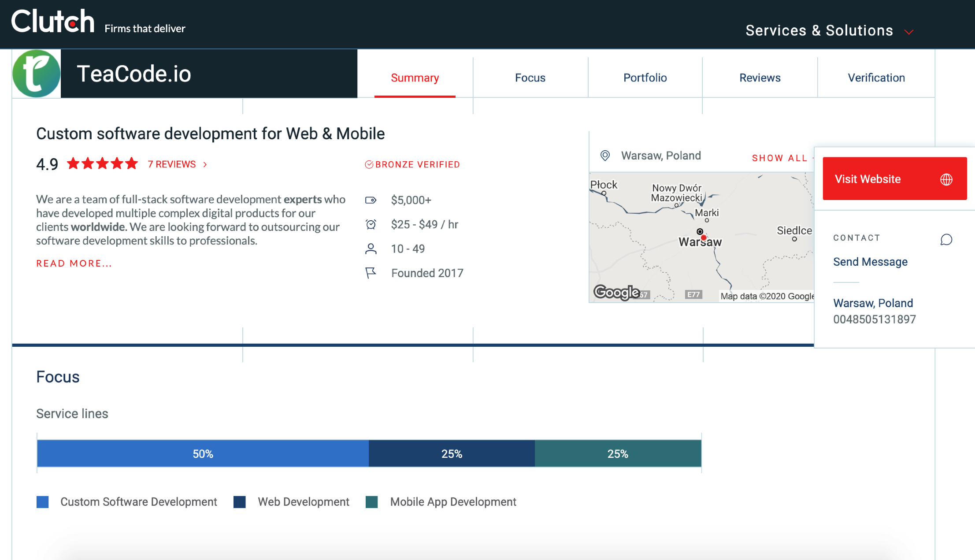The width and height of the screenshot is (975, 560).
Task: Click the CONTACT label in sidebar
Action: click(x=856, y=238)
